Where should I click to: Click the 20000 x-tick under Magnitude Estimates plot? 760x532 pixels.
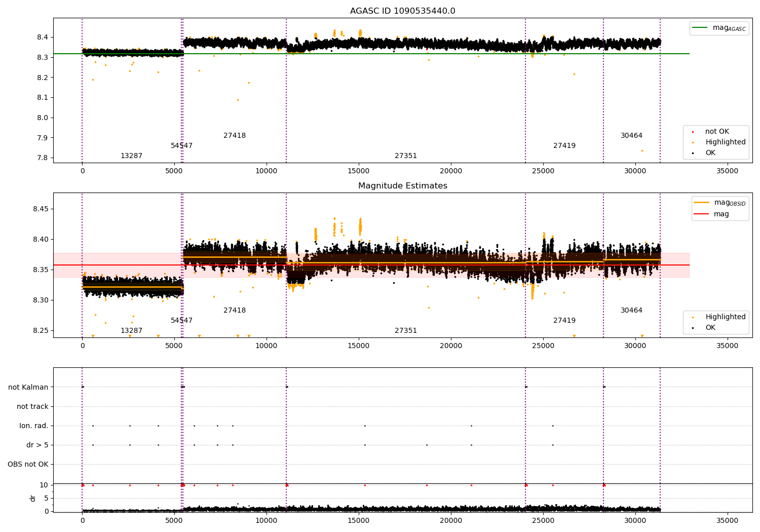(451, 346)
